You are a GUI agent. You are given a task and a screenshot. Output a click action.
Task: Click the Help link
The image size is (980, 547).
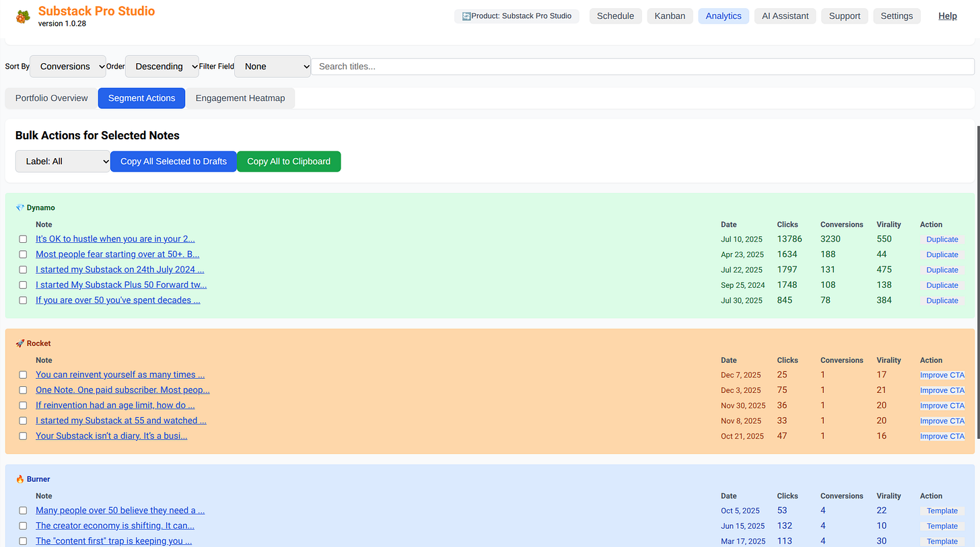tap(948, 16)
